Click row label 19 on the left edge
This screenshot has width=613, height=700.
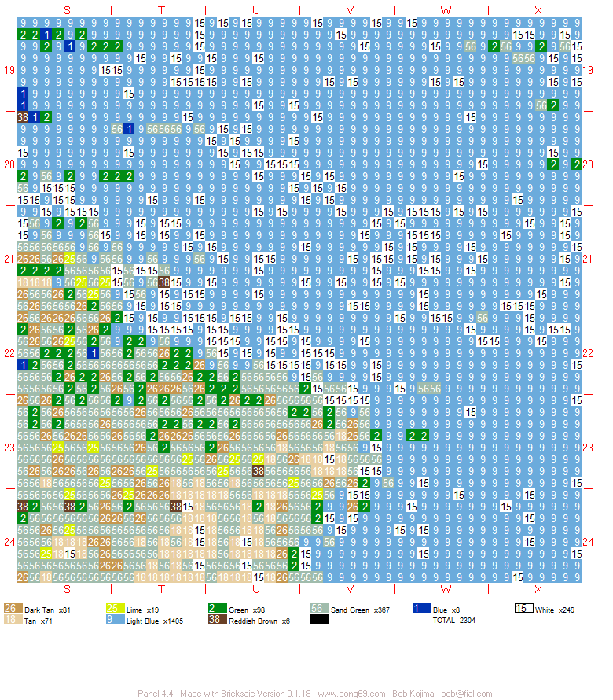(9, 70)
